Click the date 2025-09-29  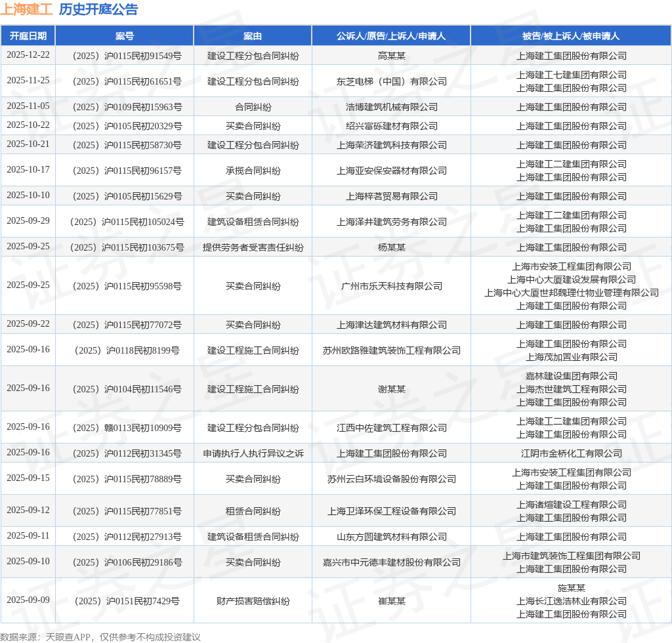(x=28, y=221)
